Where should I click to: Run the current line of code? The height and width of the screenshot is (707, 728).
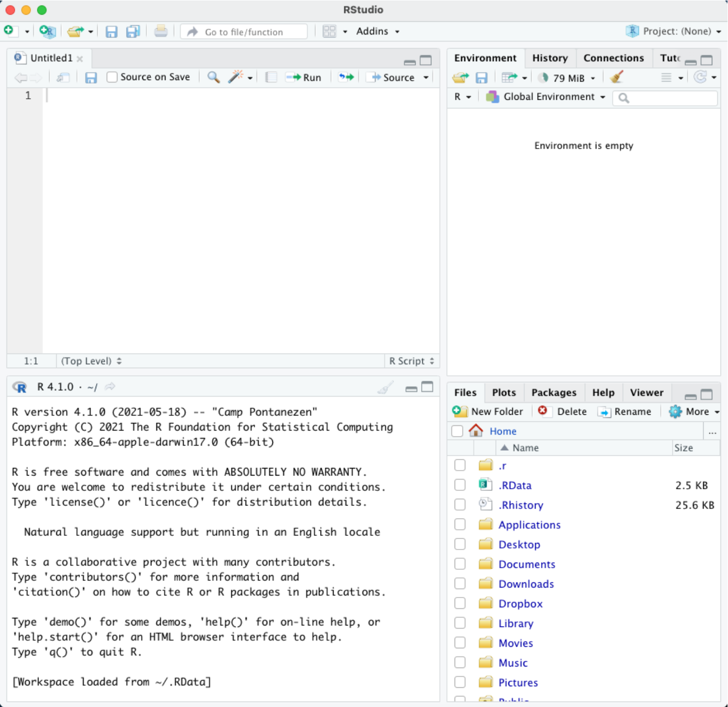[x=304, y=77]
